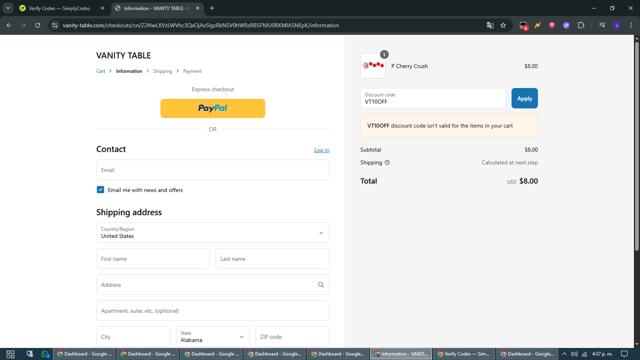Viewport: 640px width, 360px height.
Task: Click shipping help question mark icon
Action: [x=387, y=162]
